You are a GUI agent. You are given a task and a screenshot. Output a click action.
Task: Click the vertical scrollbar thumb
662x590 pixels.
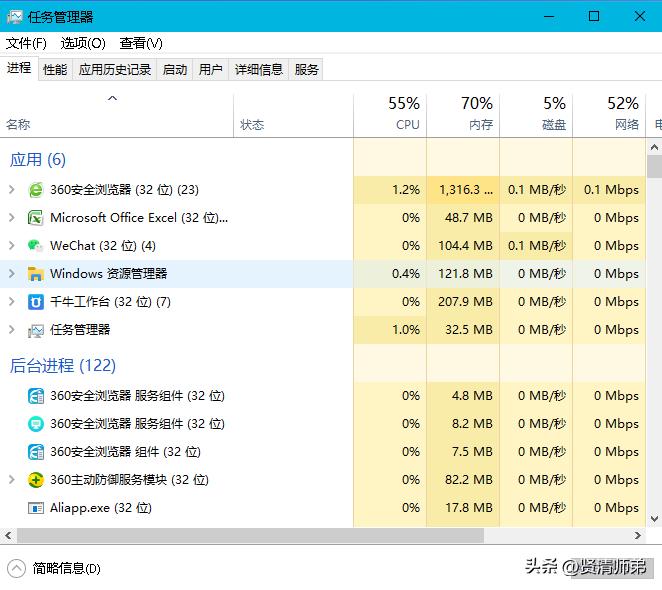tap(654, 166)
